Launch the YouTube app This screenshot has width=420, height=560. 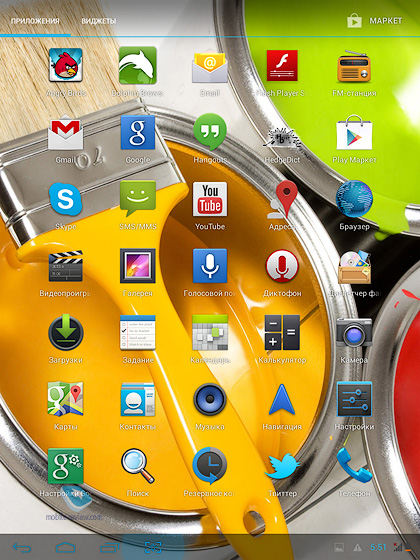click(x=210, y=199)
